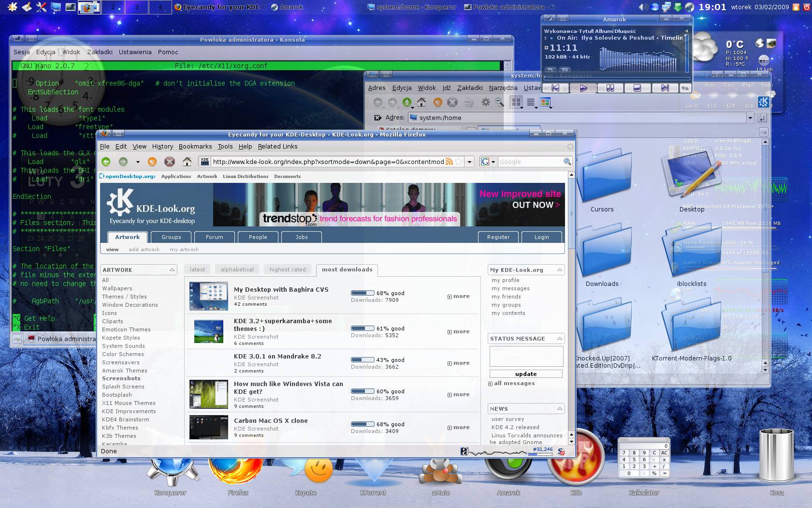Collapse the My KDE-Look.org panel
The width and height of the screenshot is (812, 508).
(x=560, y=270)
